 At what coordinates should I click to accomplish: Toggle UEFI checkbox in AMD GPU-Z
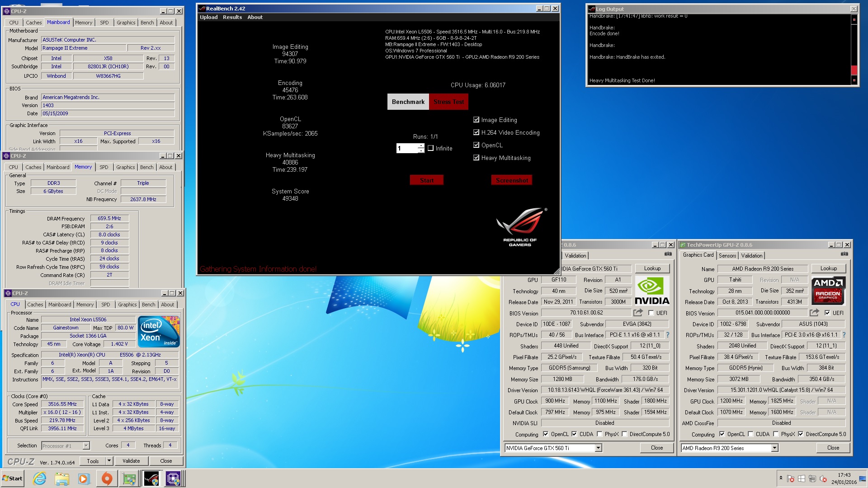coord(827,313)
